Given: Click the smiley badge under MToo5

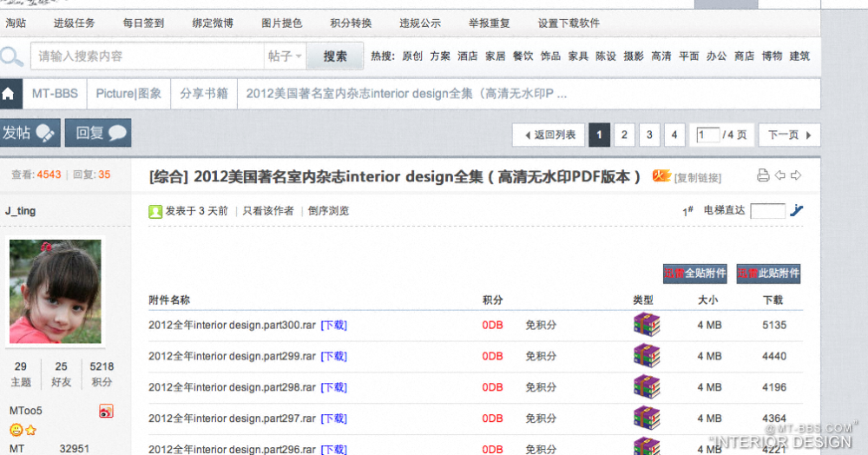Looking at the screenshot, I should coord(16,430).
